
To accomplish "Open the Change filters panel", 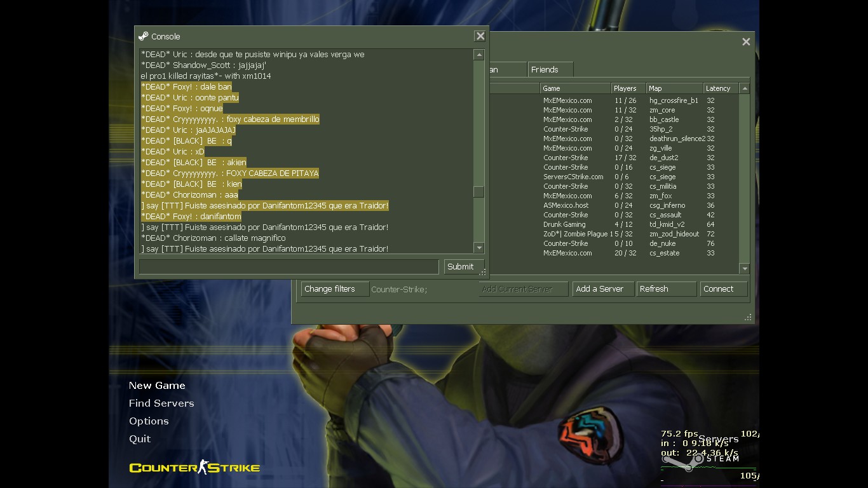I will point(335,289).
